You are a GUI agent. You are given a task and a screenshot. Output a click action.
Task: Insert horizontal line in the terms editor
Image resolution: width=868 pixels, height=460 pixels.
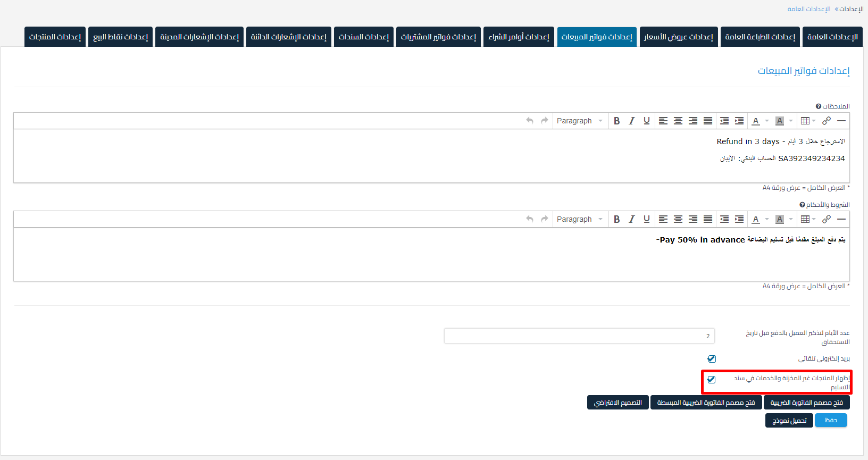click(841, 219)
